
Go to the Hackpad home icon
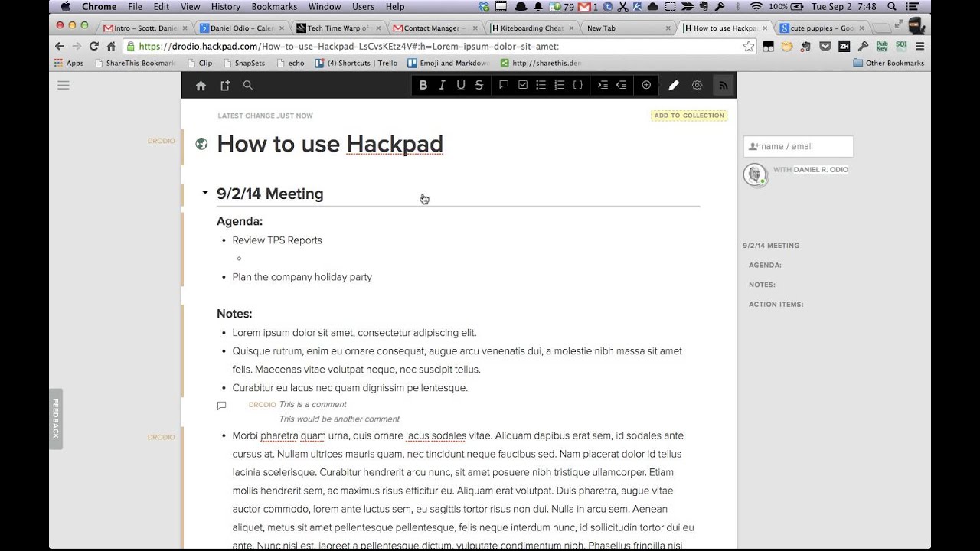(x=201, y=86)
